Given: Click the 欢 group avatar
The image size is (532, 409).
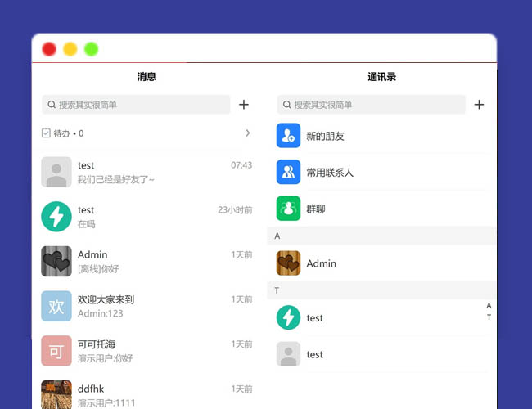Looking at the screenshot, I should [56, 306].
